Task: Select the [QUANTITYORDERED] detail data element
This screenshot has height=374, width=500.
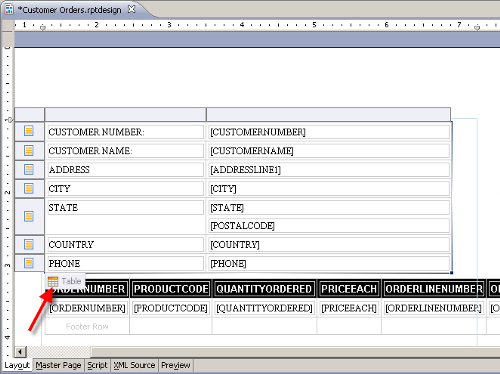Action: click(x=264, y=308)
